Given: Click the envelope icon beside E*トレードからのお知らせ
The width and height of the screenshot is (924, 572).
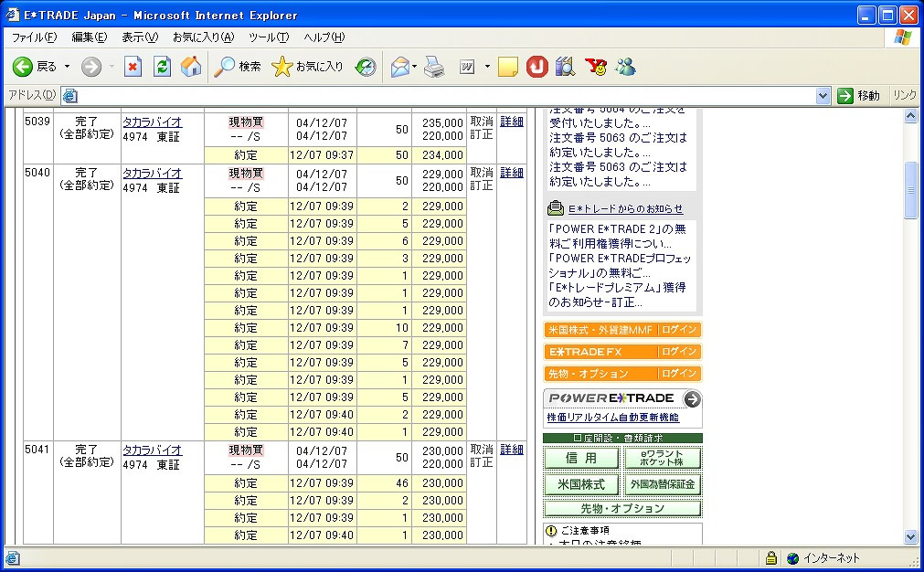Looking at the screenshot, I should coord(555,208).
